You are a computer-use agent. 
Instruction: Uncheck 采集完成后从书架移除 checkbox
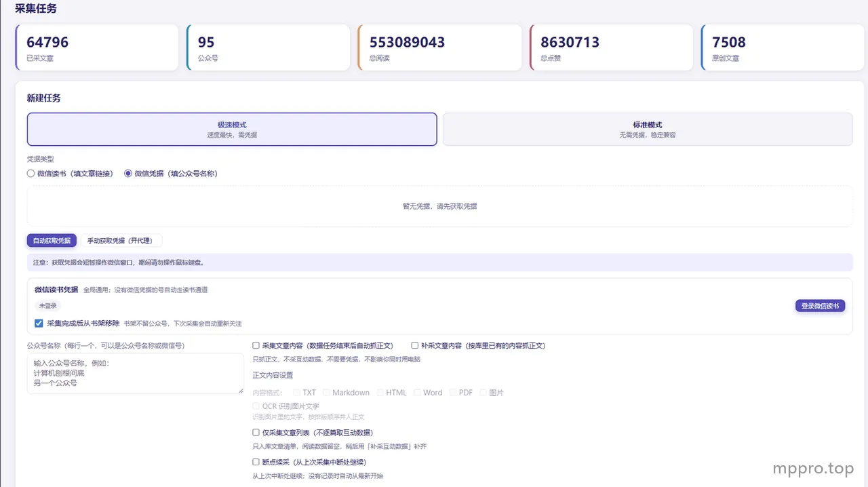[x=39, y=324]
